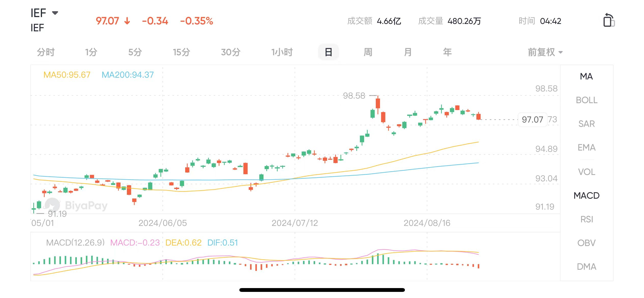Click the 91.19 low price marker on chart
The height and width of the screenshot is (298, 644).
pyautogui.click(x=57, y=214)
